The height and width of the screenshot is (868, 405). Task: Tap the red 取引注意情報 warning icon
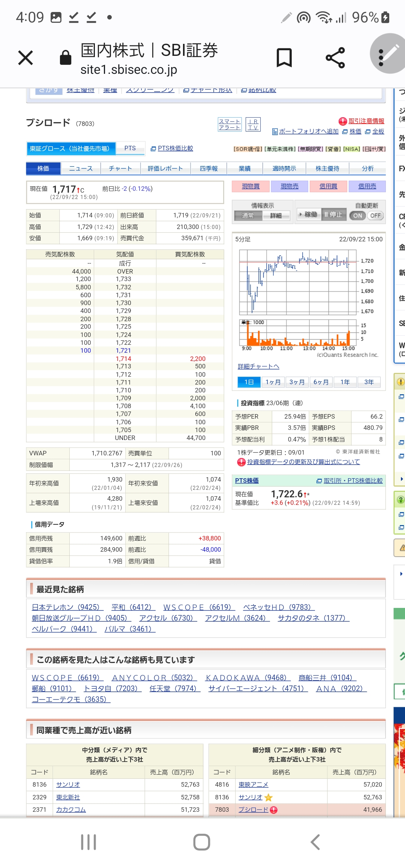[x=343, y=121]
